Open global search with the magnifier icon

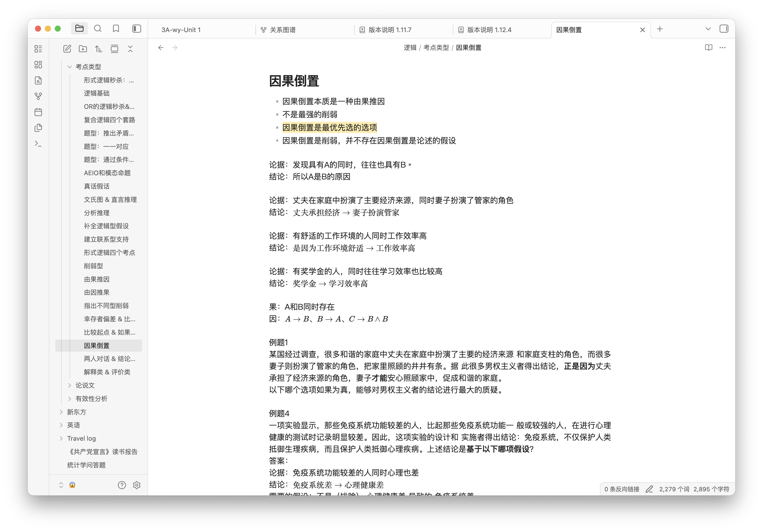click(98, 29)
